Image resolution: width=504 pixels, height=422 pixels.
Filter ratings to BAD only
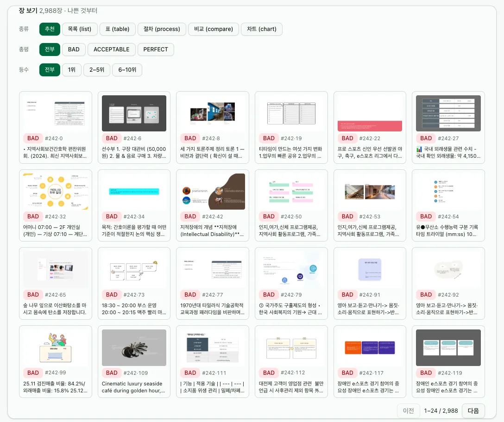[x=74, y=50]
